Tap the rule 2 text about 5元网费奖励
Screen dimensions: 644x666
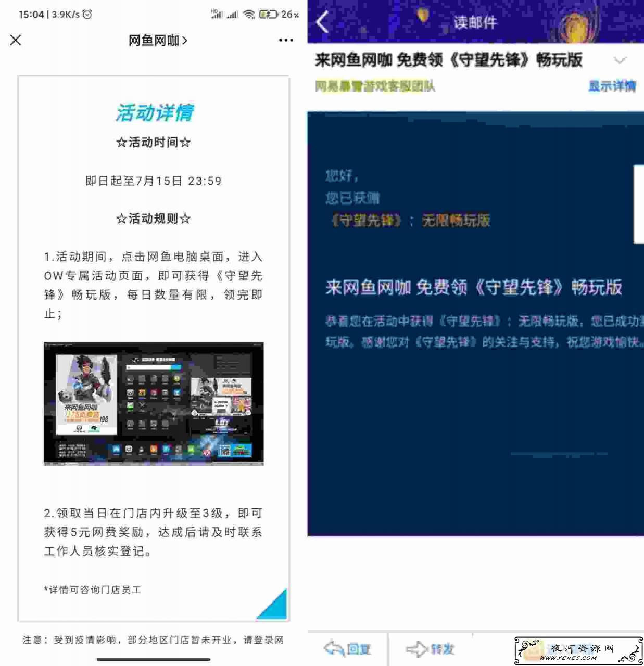153,532
